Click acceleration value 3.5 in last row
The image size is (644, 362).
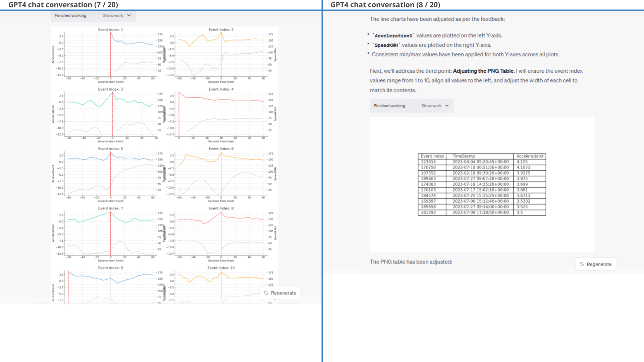point(530,213)
